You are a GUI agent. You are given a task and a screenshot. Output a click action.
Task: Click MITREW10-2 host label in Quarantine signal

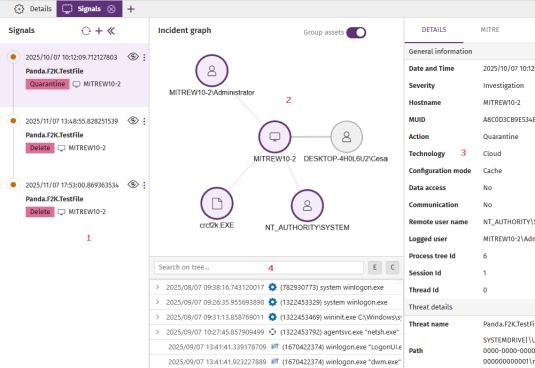102,84
